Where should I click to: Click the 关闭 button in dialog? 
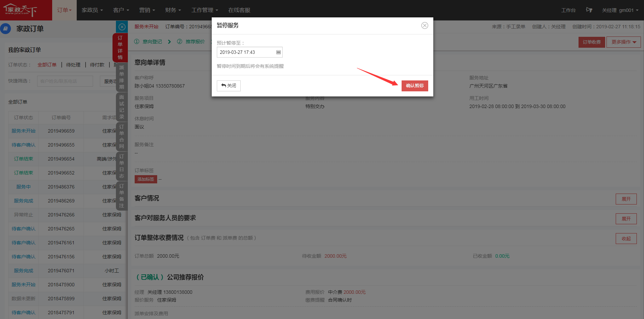[228, 86]
